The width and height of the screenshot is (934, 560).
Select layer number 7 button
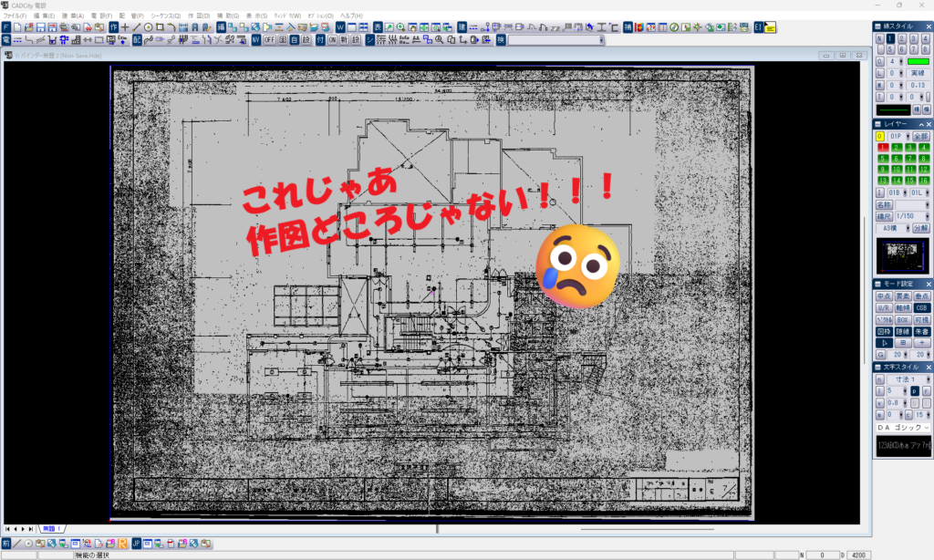(910, 159)
